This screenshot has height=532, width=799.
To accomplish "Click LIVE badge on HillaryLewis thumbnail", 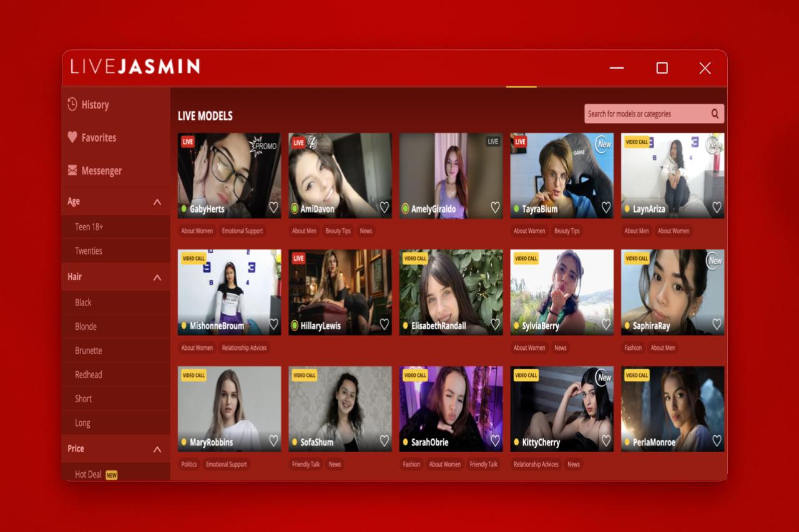I will point(298,258).
